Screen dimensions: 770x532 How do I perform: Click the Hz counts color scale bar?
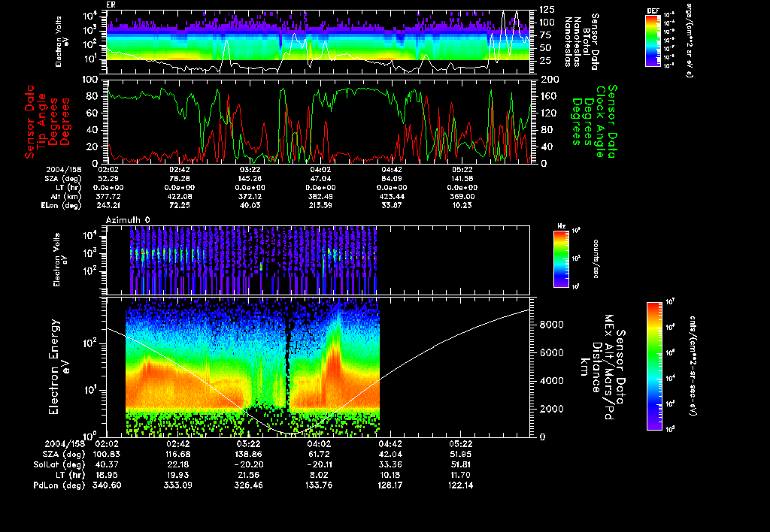point(561,259)
